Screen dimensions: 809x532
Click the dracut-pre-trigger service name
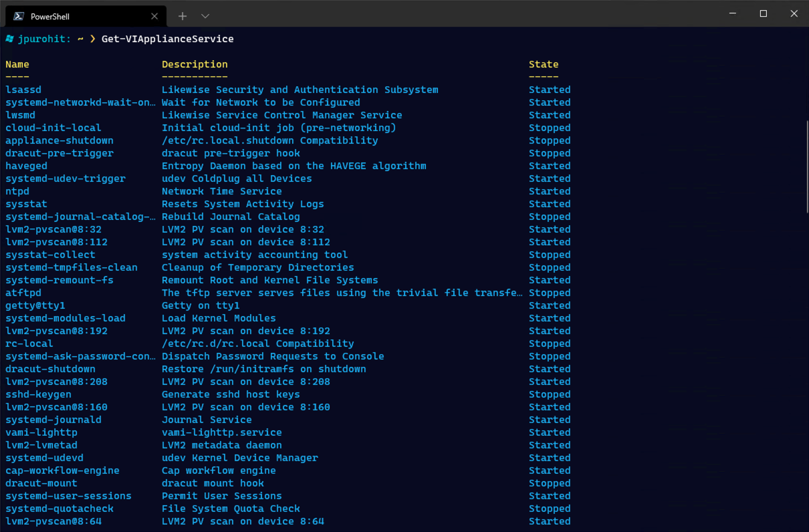[60, 153]
